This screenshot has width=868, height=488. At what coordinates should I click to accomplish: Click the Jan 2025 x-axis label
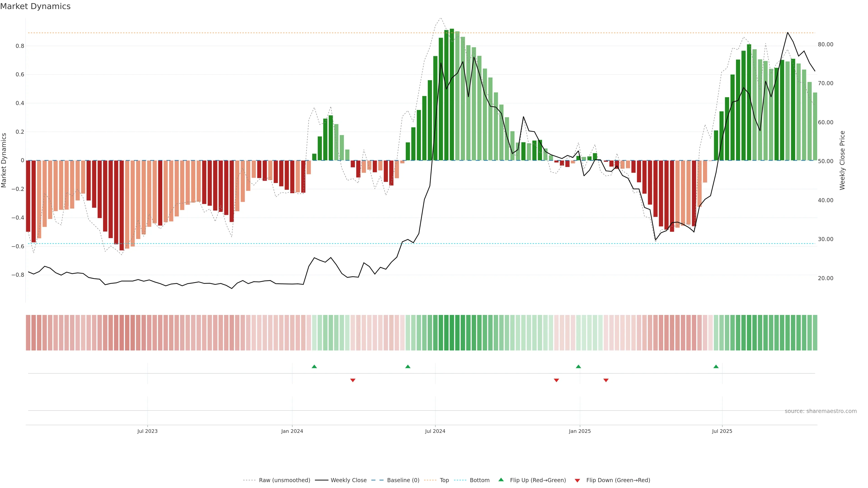(x=580, y=431)
